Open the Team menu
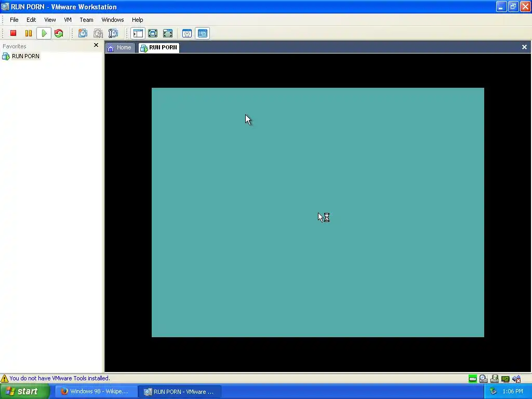532x399 pixels. pos(86,20)
